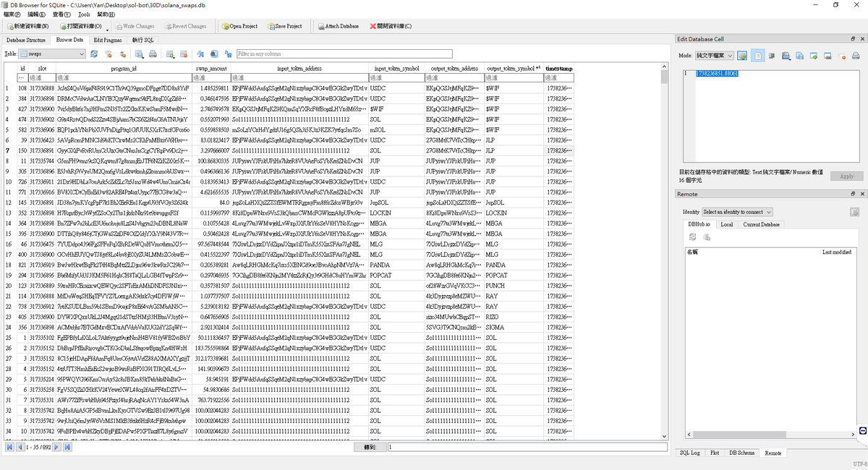Click the Attach Database toolbar button
This screenshot has height=470, width=868.
339,26
